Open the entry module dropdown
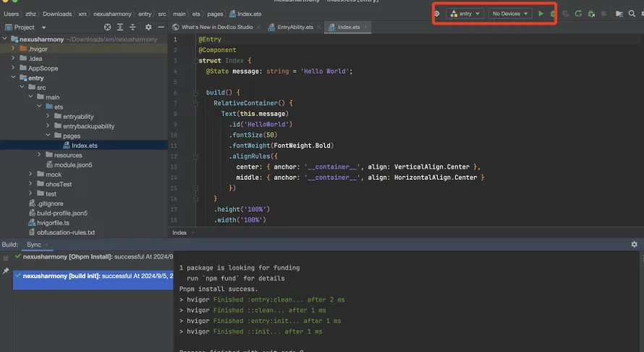Viewport: 644px width, 352px height. (x=465, y=13)
